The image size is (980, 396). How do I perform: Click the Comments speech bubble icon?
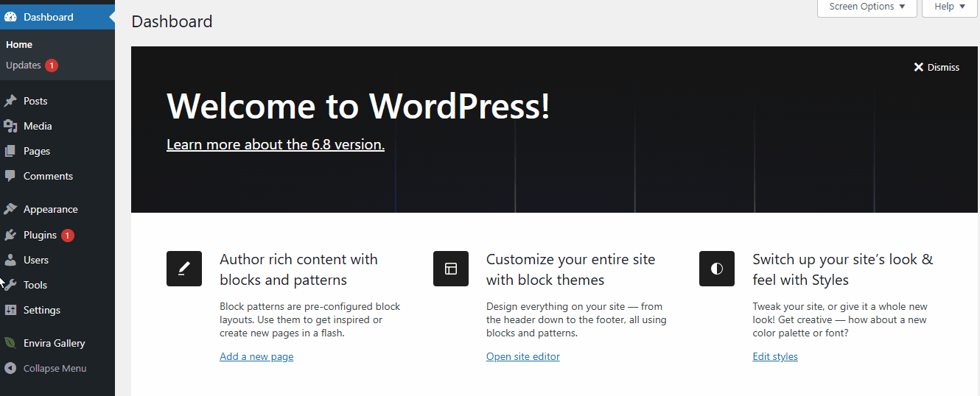(10, 176)
